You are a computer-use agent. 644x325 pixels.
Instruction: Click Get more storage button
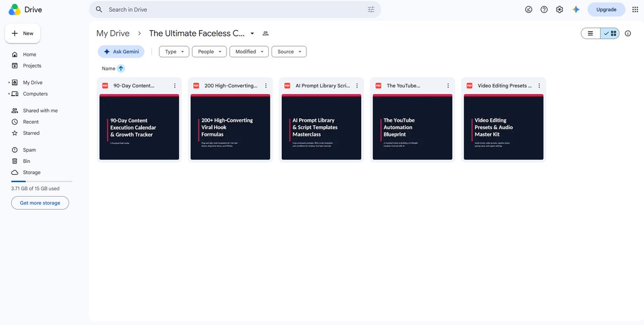tap(40, 203)
